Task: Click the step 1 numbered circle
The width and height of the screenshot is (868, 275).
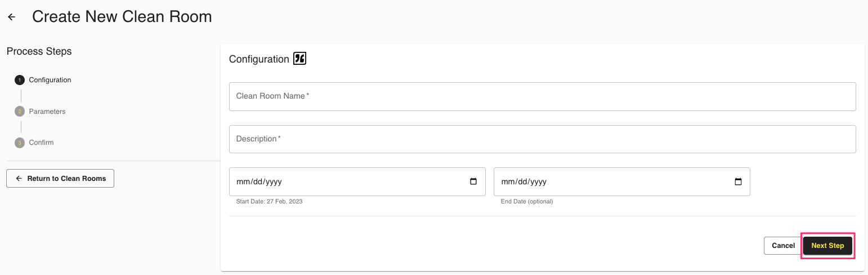Action: coord(20,80)
